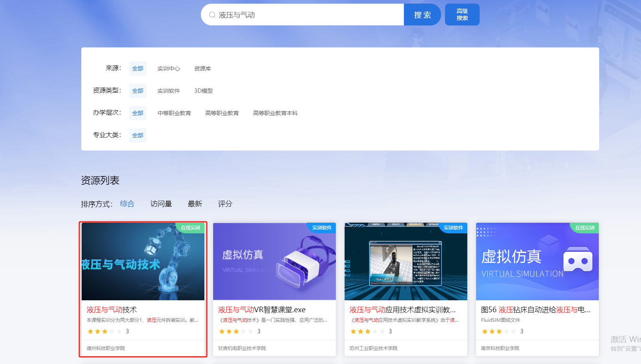This screenshot has height=364, width=641.
Task: Select 全部 for 专业大类
Action: point(137,135)
